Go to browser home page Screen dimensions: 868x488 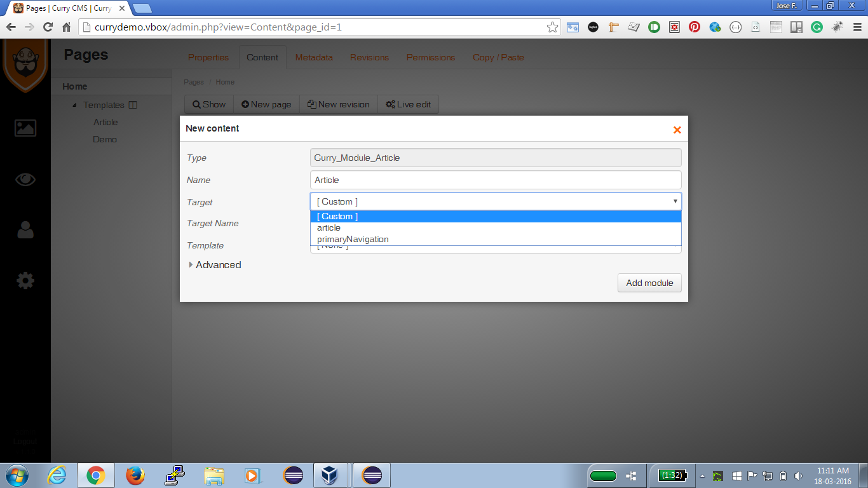coord(66,27)
